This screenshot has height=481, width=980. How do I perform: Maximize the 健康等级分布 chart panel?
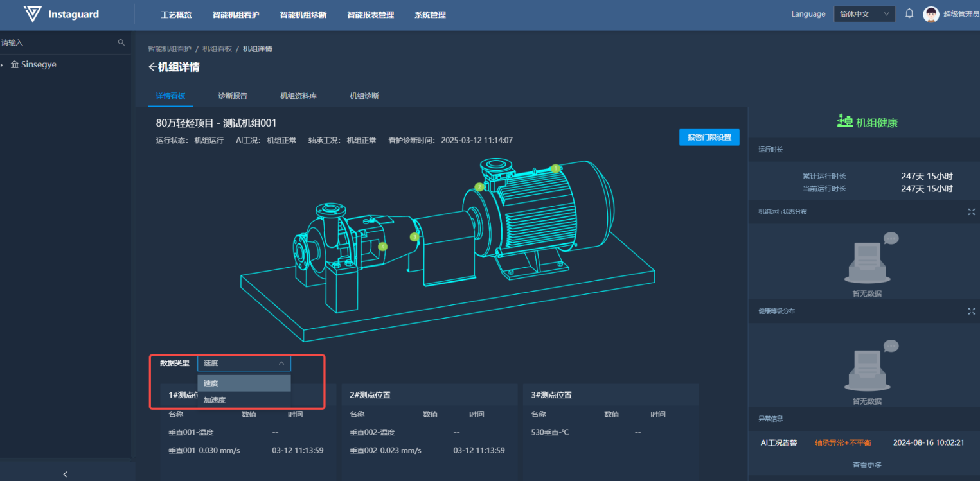[x=971, y=311]
